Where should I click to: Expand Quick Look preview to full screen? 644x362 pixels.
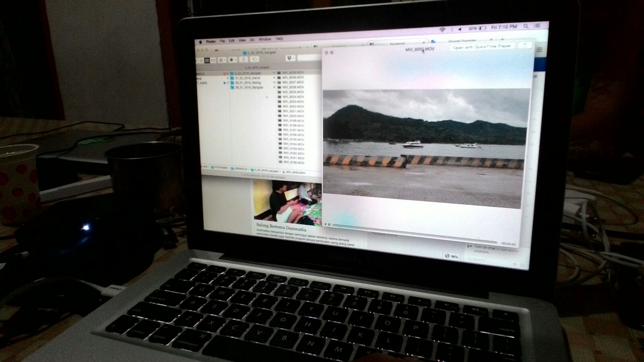pyautogui.click(x=332, y=52)
